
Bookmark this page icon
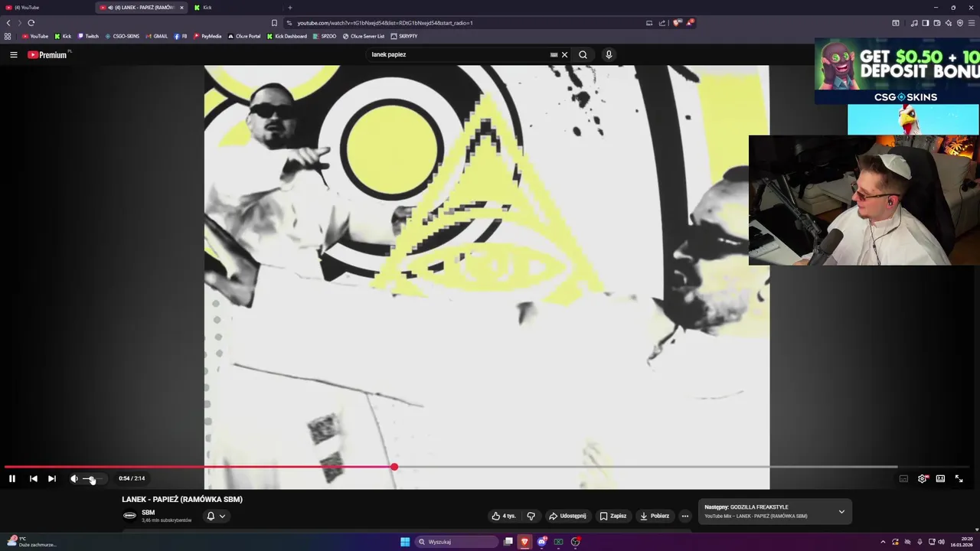click(x=274, y=23)
